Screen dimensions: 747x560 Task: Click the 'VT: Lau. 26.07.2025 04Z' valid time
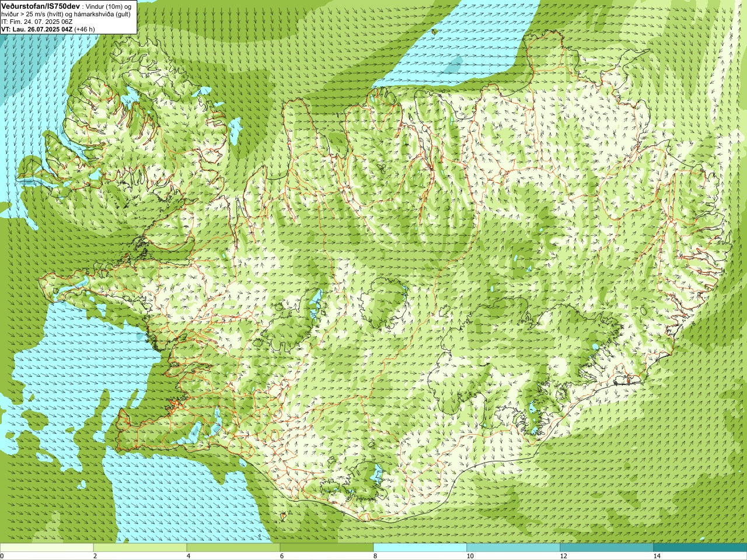[37, 29]
